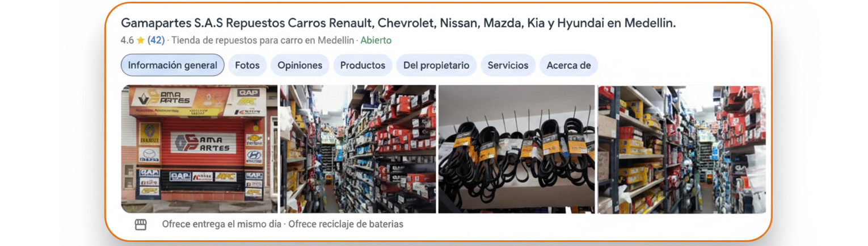Select the Productos tab
Image resolution: width=868 pixels, height=246 pixels.
363,65
